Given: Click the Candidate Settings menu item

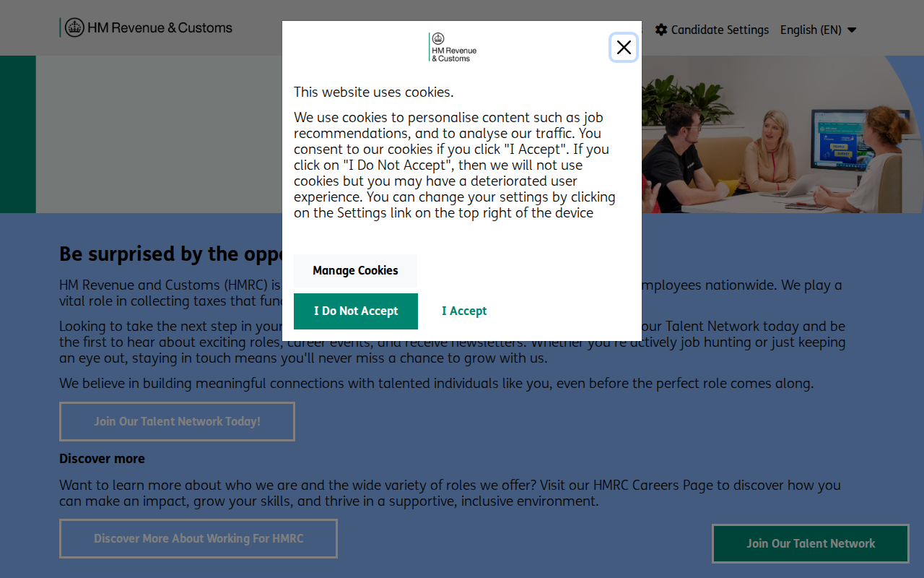Looking at the screenshot, I should [720, 30].
